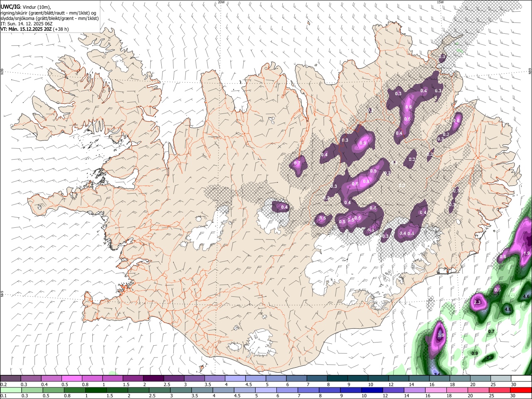The height and width of the screenshot is (399, 532).
Task: Pick the medium green 0.5 swatch, lower legend row
Action: (54, 390)
